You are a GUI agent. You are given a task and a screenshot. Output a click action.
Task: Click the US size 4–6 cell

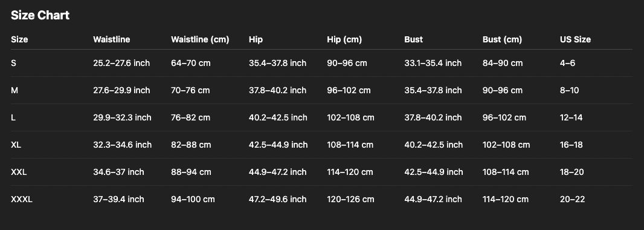pyautogui.click(x=567, y=63)
